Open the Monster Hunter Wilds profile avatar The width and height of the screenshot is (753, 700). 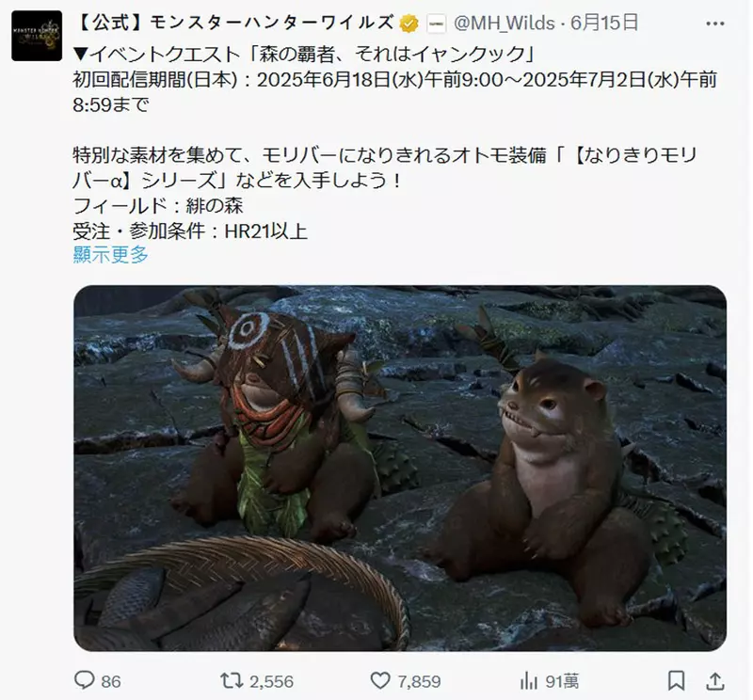pos(35,37)
